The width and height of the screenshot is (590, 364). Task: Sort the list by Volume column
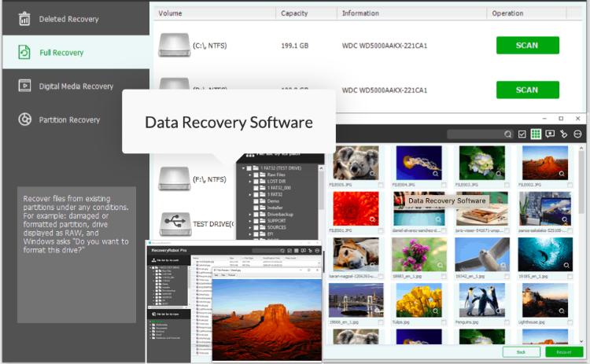tap(215, 13)
